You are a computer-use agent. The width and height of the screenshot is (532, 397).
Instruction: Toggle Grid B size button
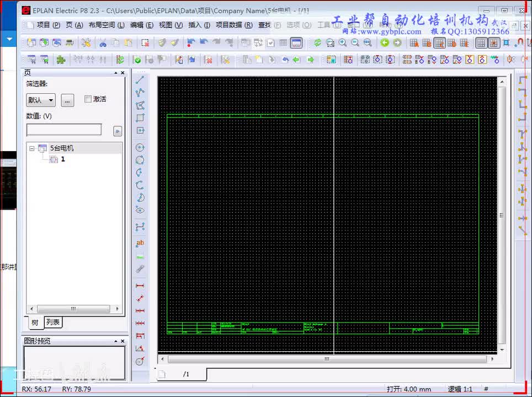pyautogui.click(x=427, y=43)
